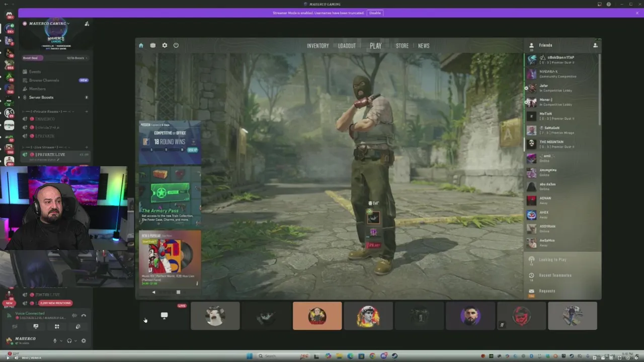Open the soundboard icon in voice panel
The width and height of the screenshot is (644, 362).
pos(78,327)
